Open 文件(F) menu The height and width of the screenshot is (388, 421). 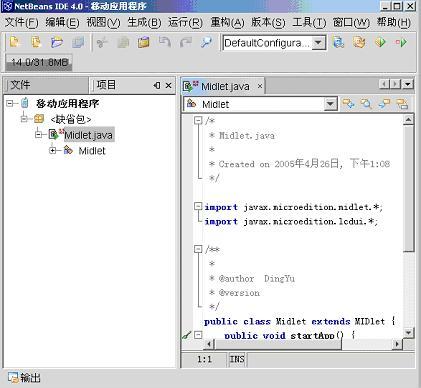pyautogui.click(x=22, y=22)
